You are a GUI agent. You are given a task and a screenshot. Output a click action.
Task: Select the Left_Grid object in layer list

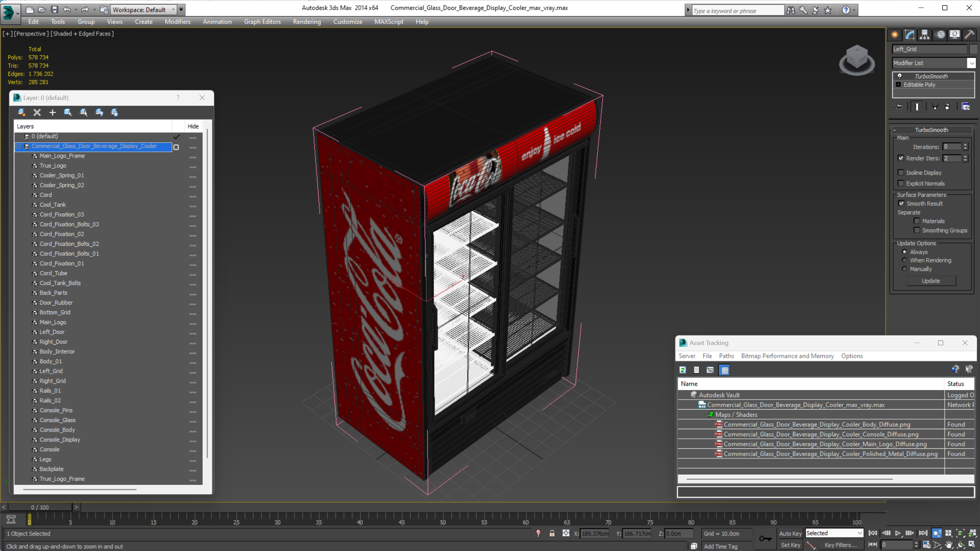point(51,371)
